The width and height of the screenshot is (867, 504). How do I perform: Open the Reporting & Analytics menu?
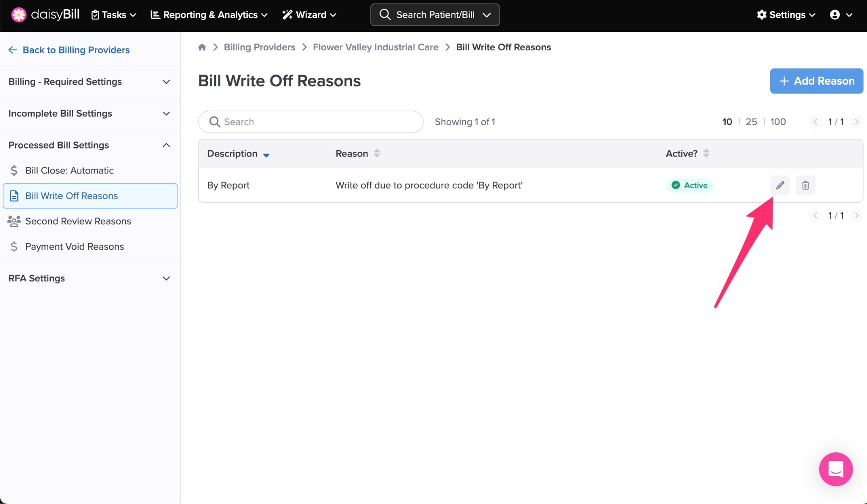click(209, 15)
